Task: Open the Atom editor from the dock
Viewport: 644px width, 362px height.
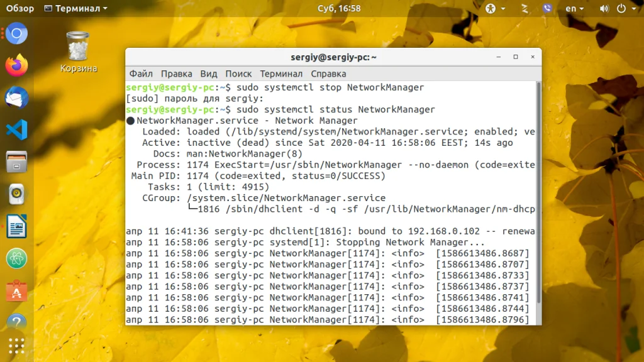Action: pyautogui.click(x=16, y=258)
